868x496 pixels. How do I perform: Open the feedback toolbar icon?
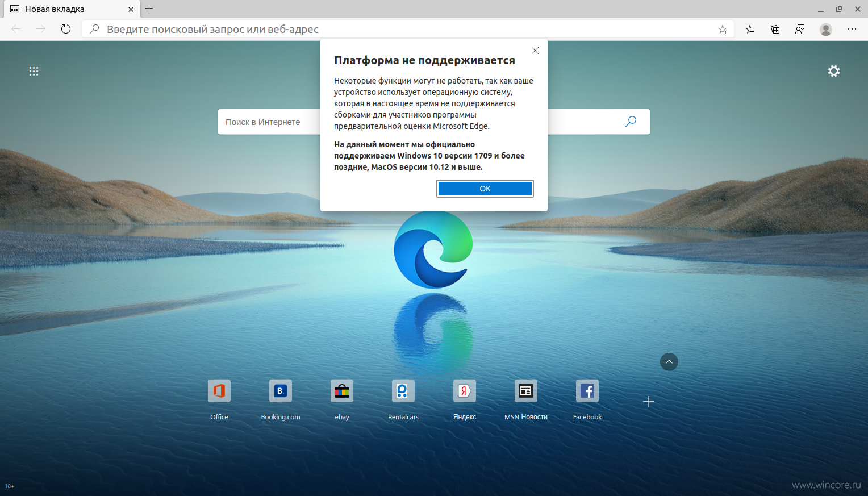(x=800, y=30)
